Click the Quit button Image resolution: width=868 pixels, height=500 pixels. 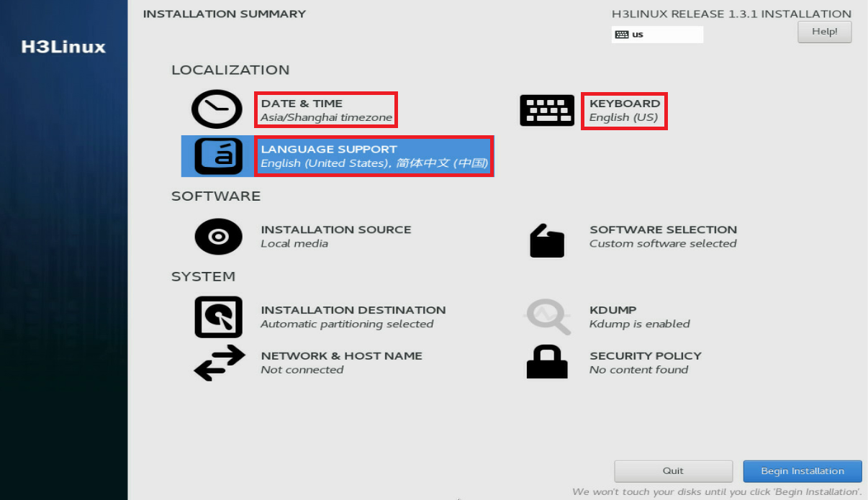click(x=673, y=471)
